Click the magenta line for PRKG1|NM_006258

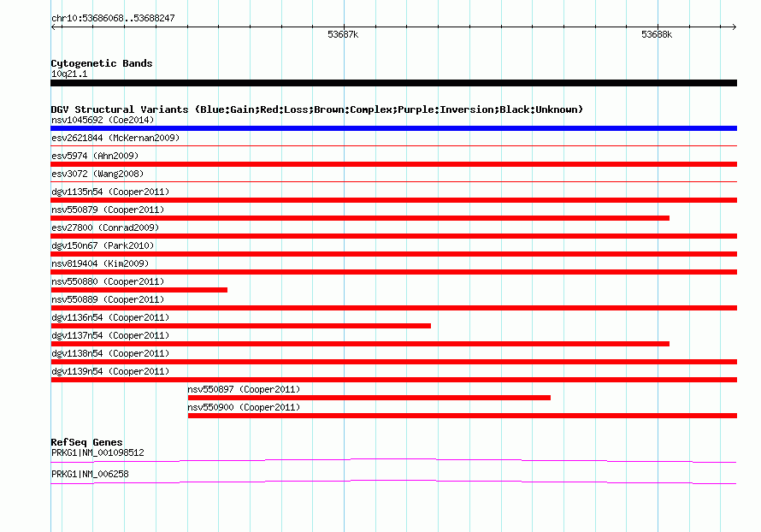point(393,482)
